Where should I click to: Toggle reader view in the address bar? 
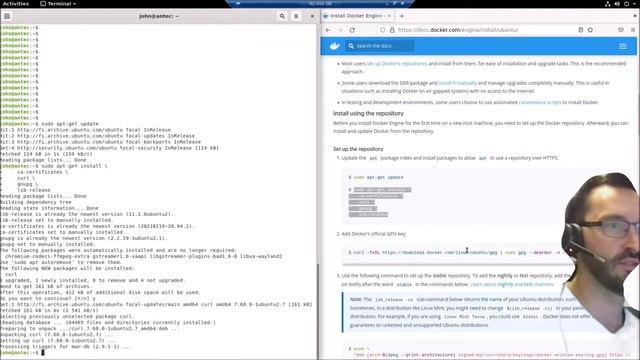580,30
